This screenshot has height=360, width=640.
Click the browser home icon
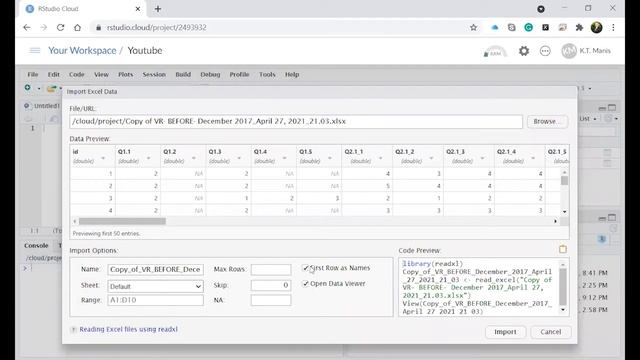click(x=78, y=27)
